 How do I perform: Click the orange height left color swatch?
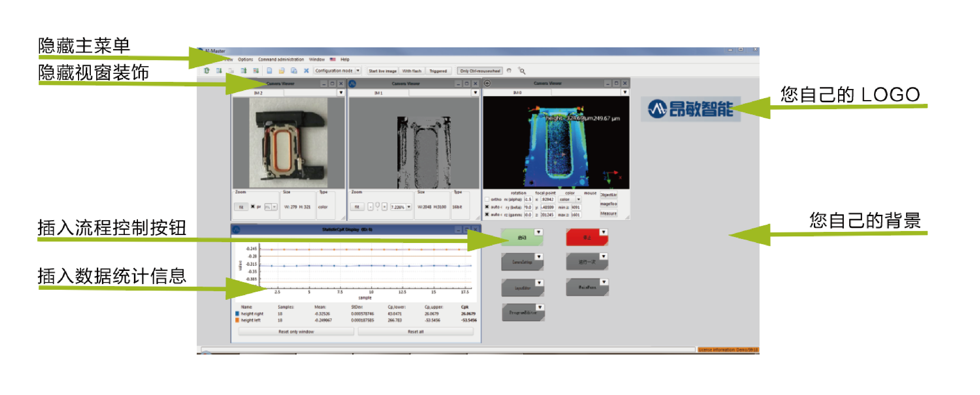tap(237, 320)
